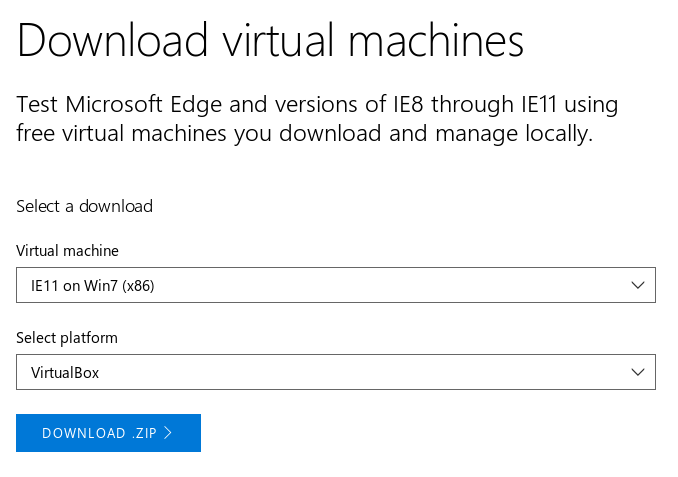Screen dimensions: 678x477
Task: Click the Virtual machine field label
Action: 67,251
